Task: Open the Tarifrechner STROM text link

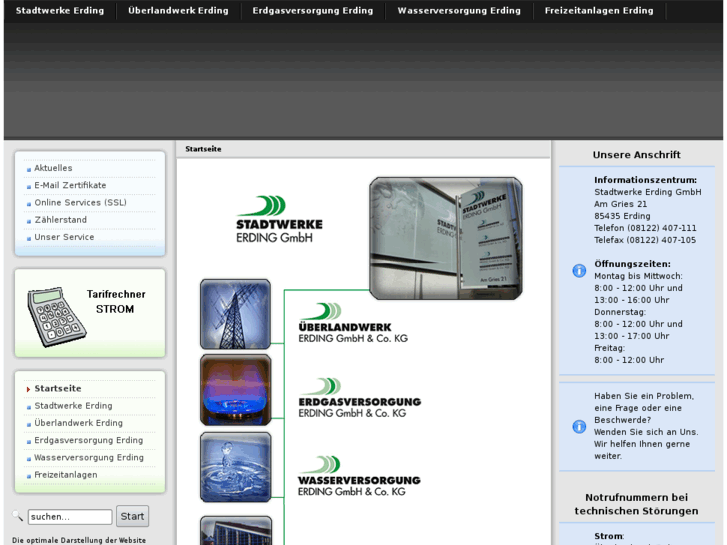Action: (116, 301)
